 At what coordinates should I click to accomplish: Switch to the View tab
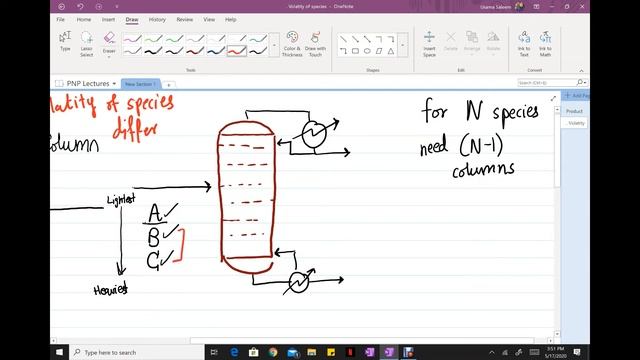tap(209, 20)
